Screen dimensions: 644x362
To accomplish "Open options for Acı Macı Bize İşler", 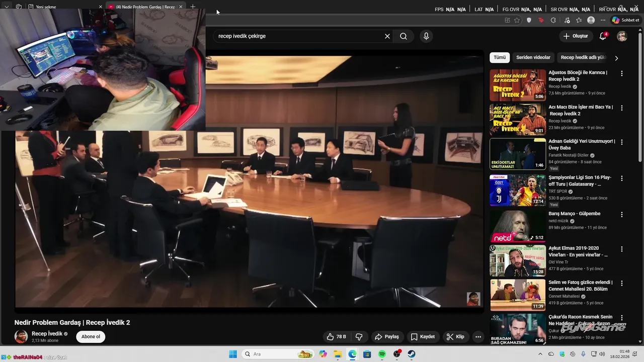I will [x=622, y=108].
